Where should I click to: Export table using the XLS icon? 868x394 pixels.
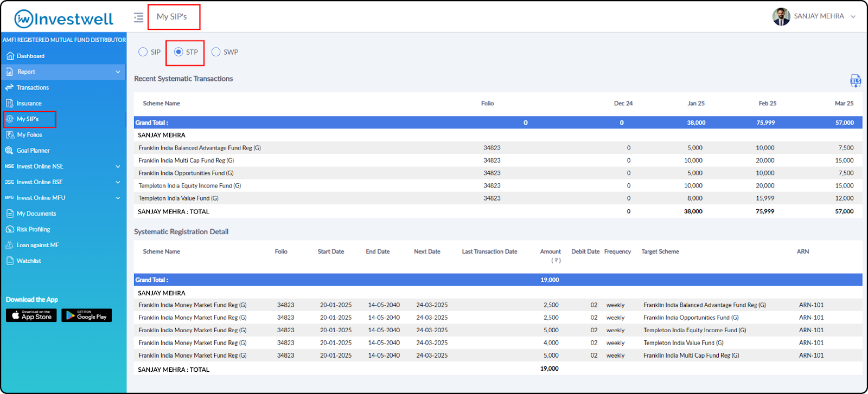coord(856,81)
